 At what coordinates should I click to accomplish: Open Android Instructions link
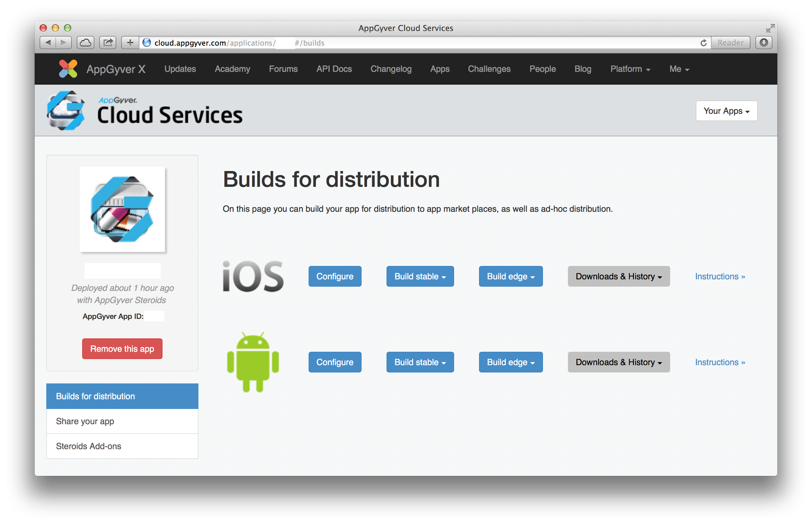[720, 362]
